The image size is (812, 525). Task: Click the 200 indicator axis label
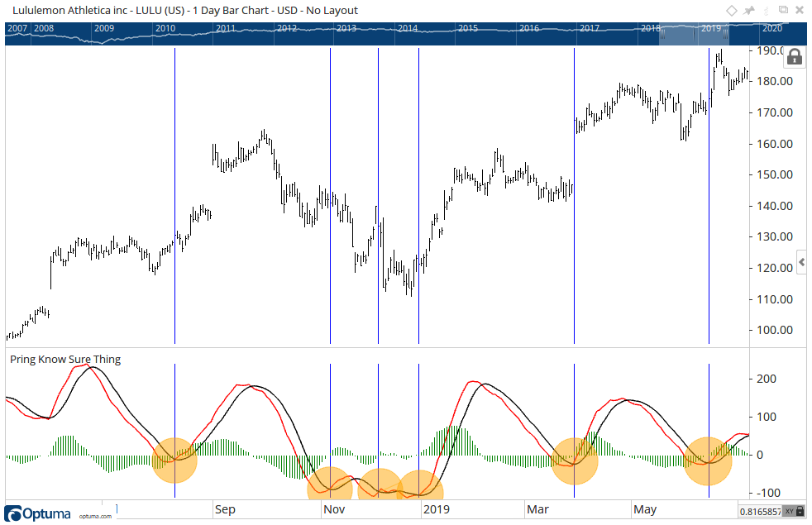pyautogui.click(x=767, y=379)
